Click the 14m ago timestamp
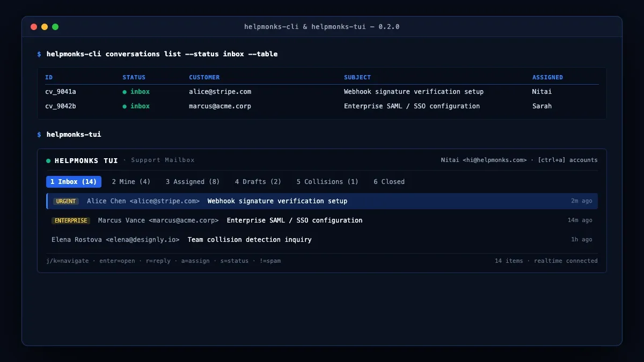 click(580, 220)
